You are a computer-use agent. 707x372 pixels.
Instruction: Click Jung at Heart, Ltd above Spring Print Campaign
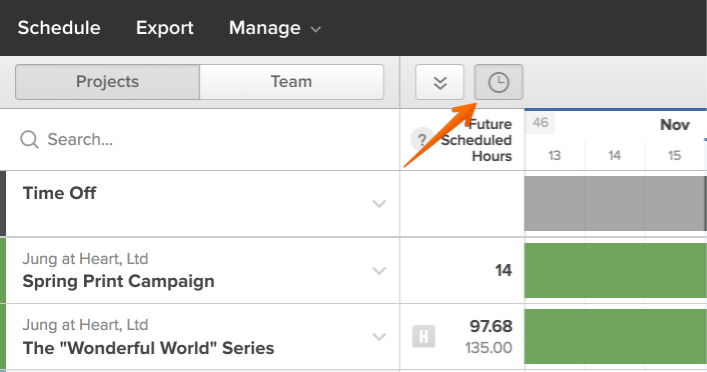85,259
